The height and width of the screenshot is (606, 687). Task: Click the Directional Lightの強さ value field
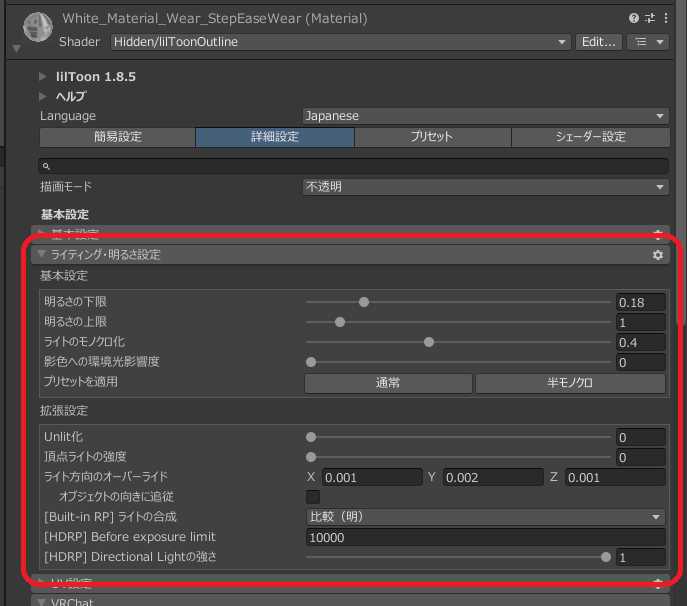641,557
